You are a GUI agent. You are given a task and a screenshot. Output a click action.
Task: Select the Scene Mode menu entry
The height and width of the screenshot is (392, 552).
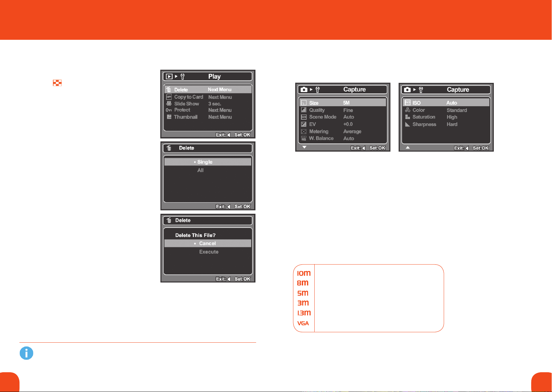[323, 117]
